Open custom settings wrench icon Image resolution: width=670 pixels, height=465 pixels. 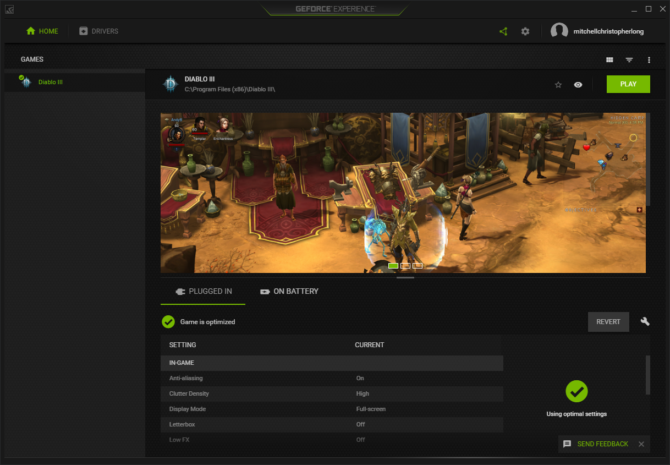[645, 321]
